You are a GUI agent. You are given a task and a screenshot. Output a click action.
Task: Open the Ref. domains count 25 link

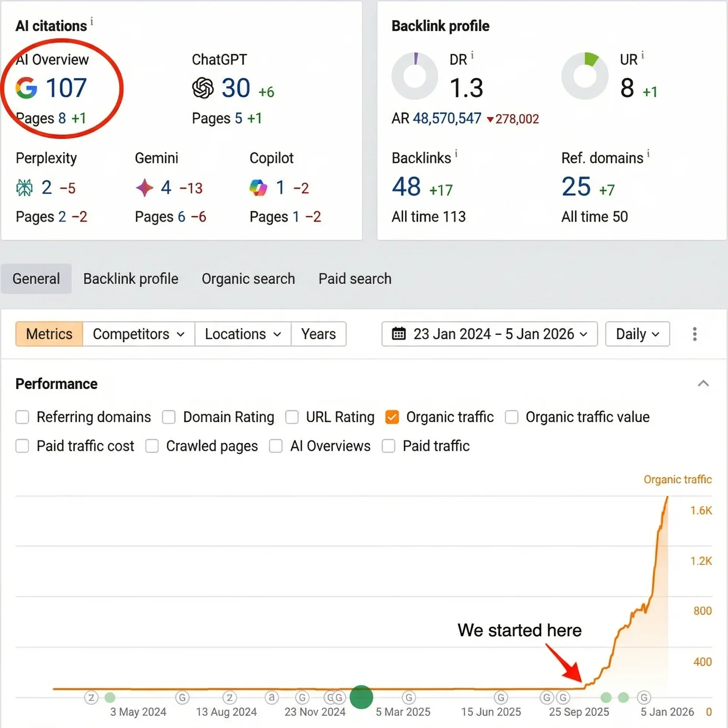576,187
